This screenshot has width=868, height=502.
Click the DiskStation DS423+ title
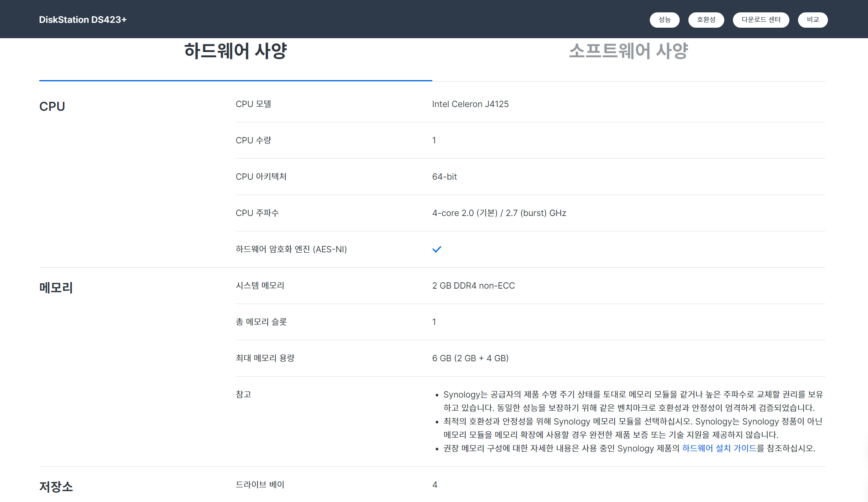83,20
